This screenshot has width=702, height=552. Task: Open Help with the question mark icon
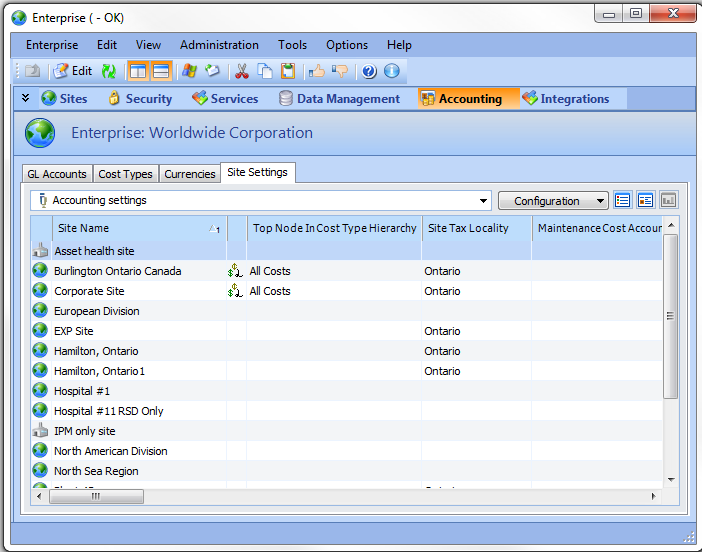coord(369,71)
